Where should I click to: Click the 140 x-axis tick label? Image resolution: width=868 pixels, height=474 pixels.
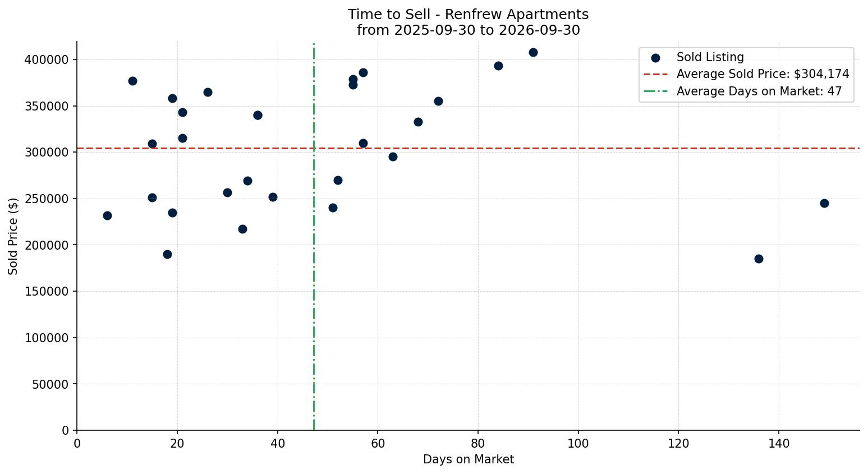pos(779,444)
